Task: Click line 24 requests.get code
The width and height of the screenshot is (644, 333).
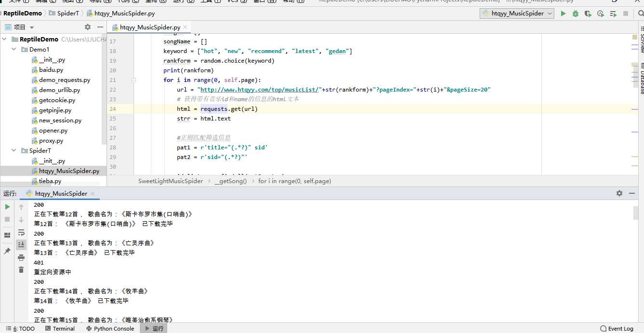Action: (x=229, y=109)
